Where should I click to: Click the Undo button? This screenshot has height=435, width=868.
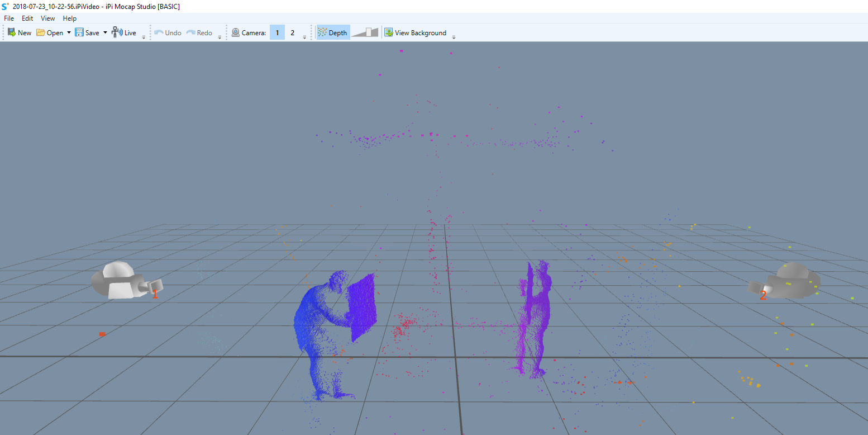tap(168, 32)
